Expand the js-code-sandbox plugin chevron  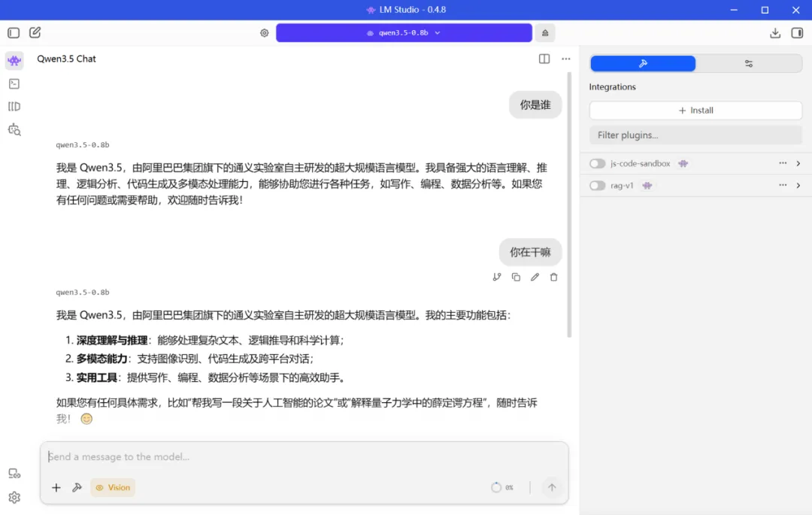(x=798, y=164)
